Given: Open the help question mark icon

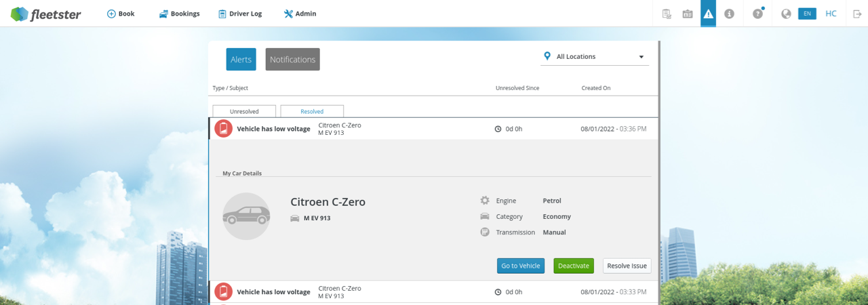Looking at the screenshot, I should [757, 14].
